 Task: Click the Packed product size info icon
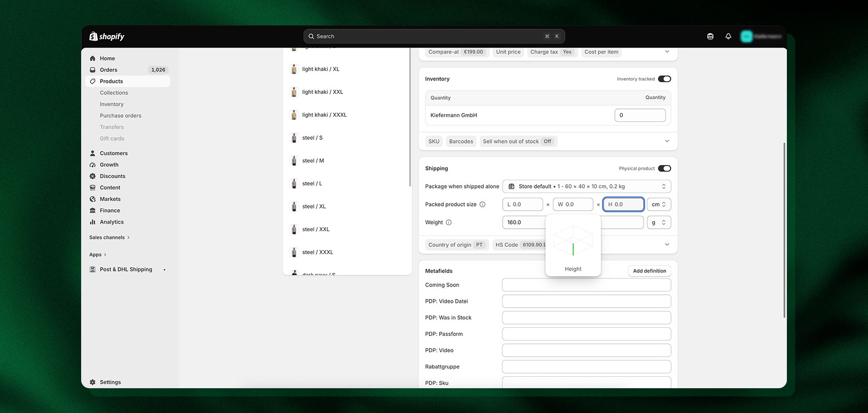click(483, 204)
